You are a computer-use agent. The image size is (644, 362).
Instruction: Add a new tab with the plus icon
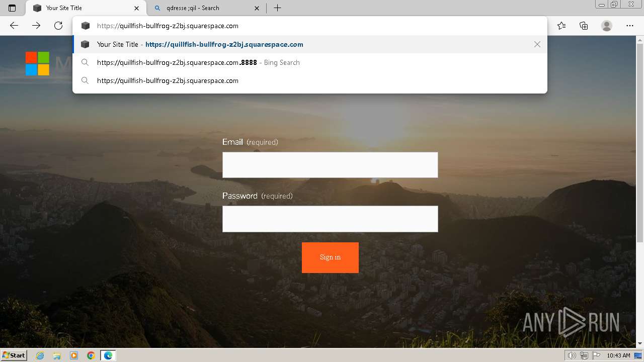[x=277, y=8]
